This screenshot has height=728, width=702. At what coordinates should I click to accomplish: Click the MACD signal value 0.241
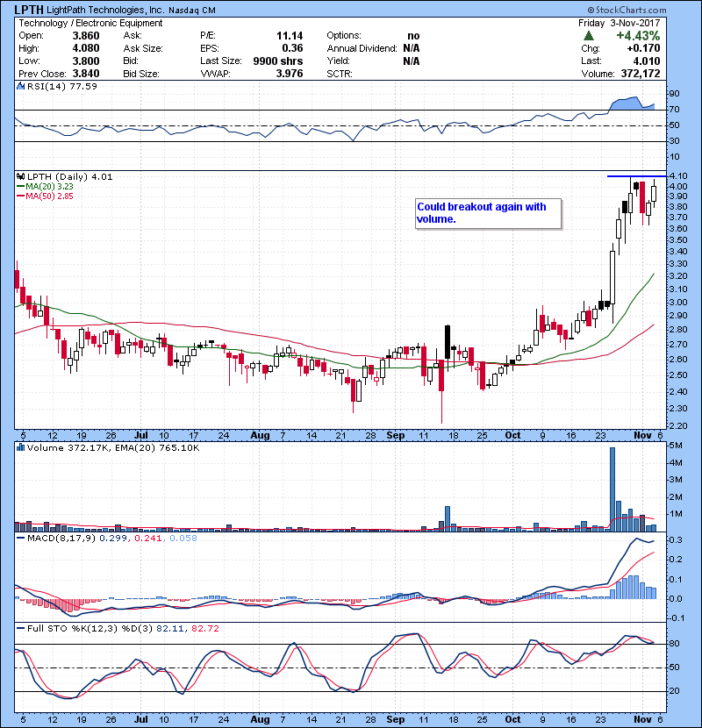[x=147, y=539]
